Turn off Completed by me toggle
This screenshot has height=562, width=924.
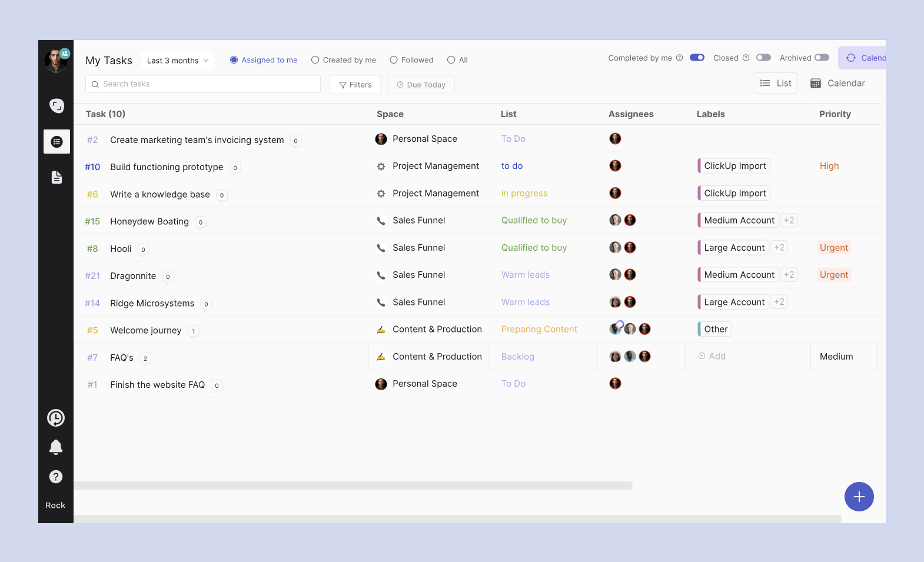pos(697,58)
